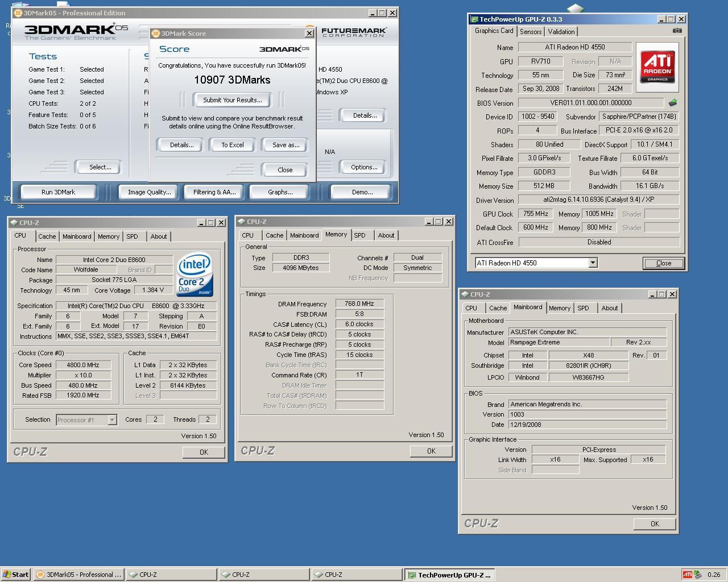
Task: Click the Memory Clock 1005 MHz field in GPU-Z
Action: [x=599, y=214]
